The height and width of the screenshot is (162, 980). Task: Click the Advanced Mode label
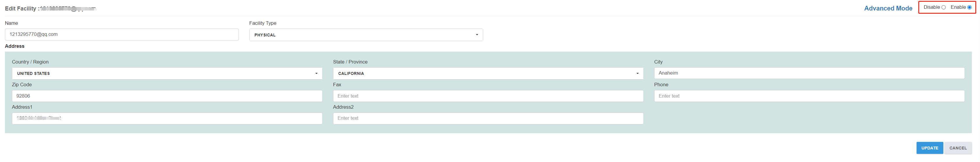(x=887, y=8)
